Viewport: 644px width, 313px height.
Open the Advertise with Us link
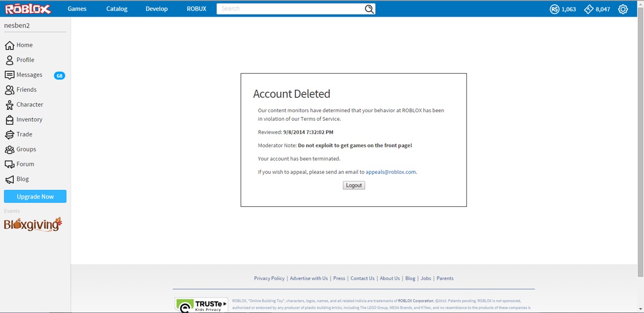[309, 279]
